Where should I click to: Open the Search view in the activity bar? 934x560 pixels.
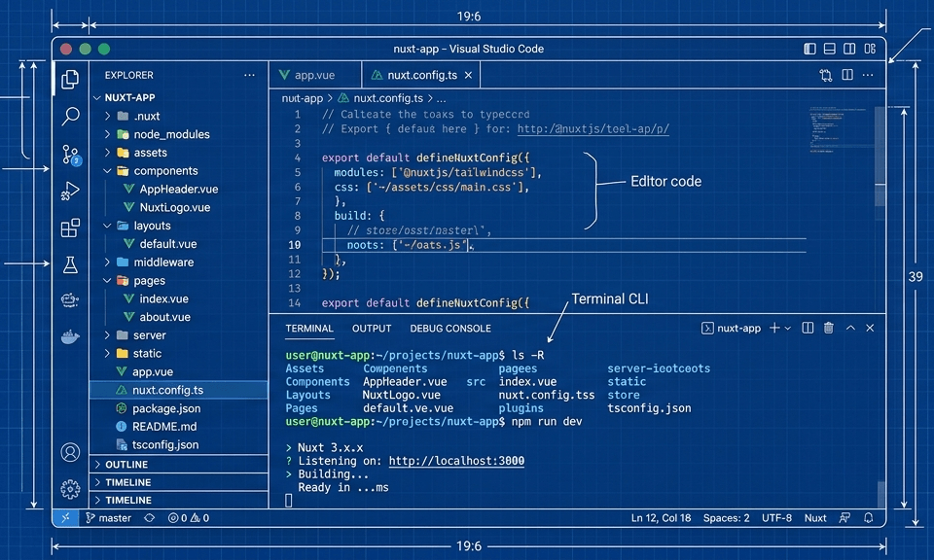[x=70, y=116]
